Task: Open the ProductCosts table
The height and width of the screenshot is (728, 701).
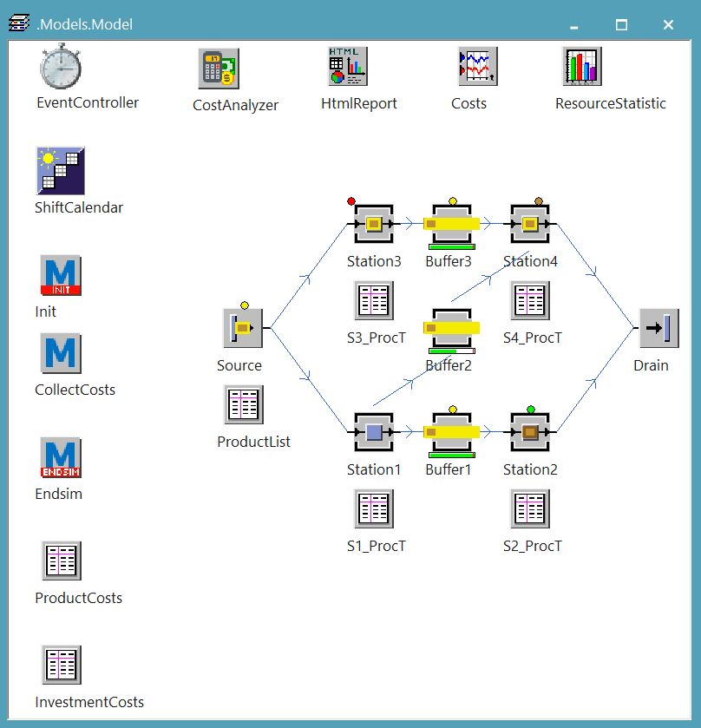Action: pyautogui.click(x=62, y=561)
